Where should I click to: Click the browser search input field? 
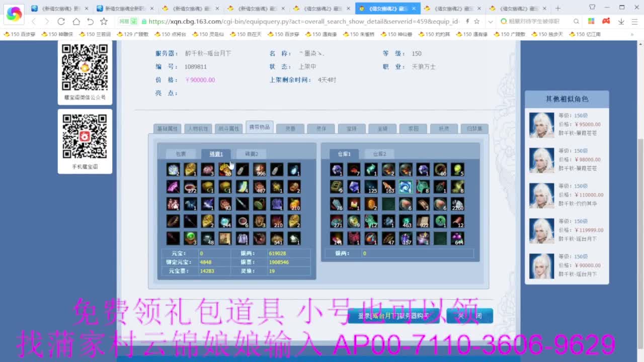click(x=534, y=22)
